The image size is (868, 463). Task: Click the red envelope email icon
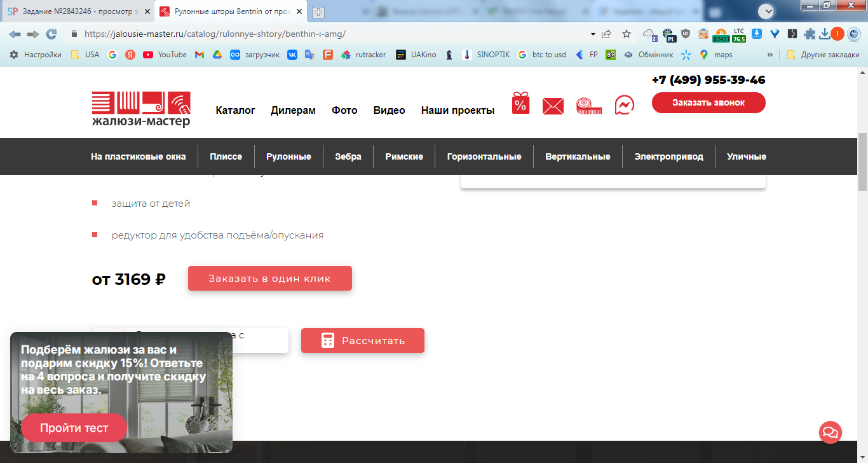(x=553, y=106)
